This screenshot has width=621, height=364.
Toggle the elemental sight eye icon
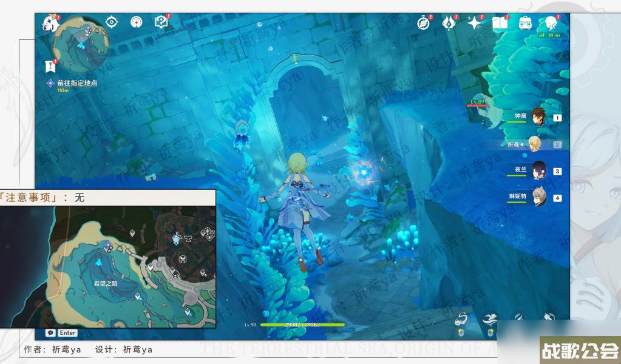coord(111,22)
